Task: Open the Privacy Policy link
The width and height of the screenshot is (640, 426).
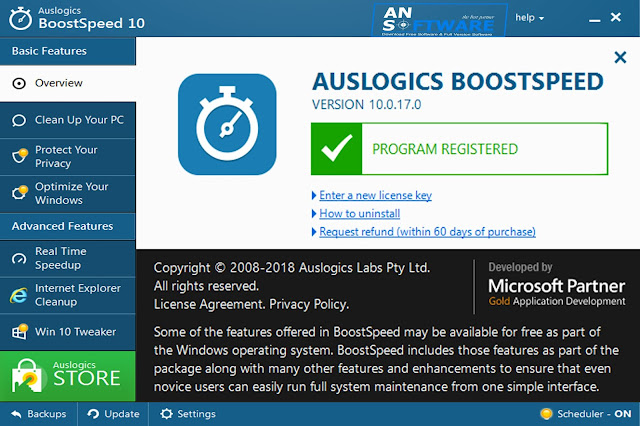Action: pos(309,304)
